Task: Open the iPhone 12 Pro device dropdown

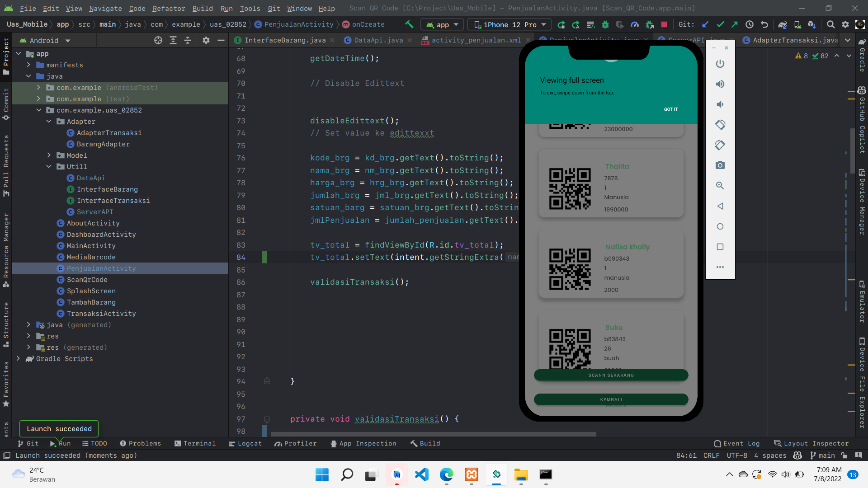Action: click(509, 24)
